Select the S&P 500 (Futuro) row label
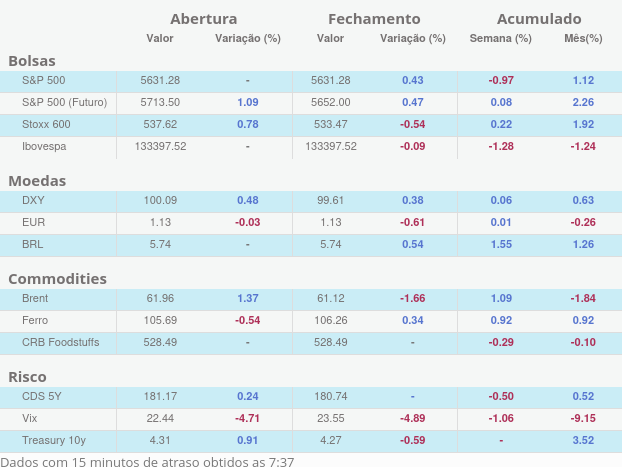 coord(64,102)
